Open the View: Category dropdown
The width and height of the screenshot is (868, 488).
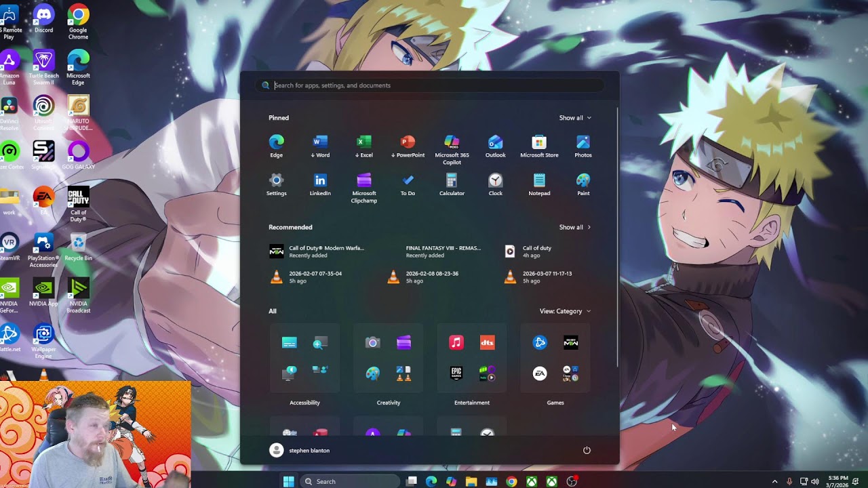pos(566,311)
